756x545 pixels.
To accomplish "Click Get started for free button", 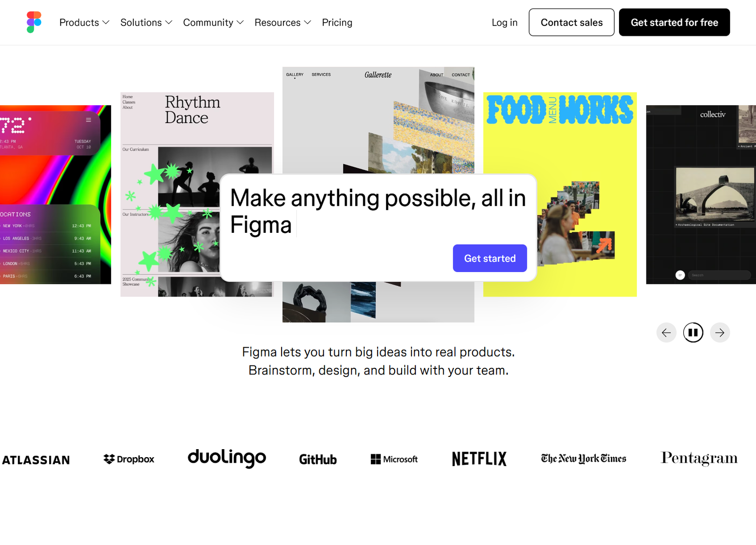I will tap(674, 22).
